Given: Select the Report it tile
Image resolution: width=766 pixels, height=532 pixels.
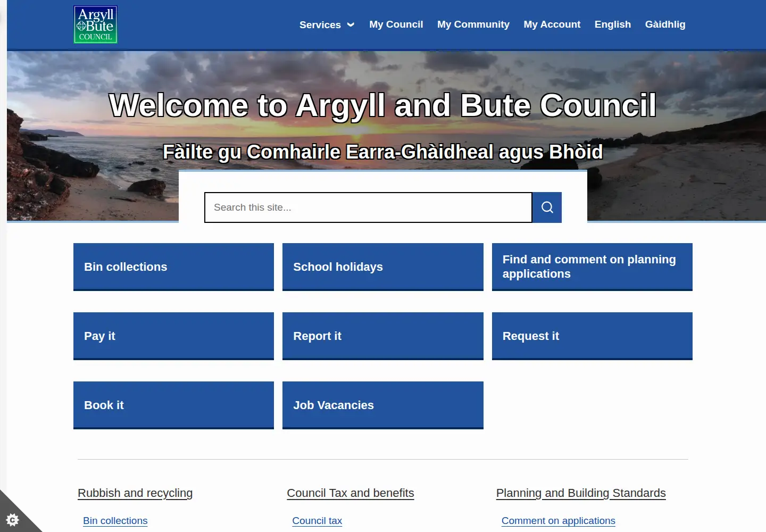Looking at the screenshot, I should coord(383,336).
